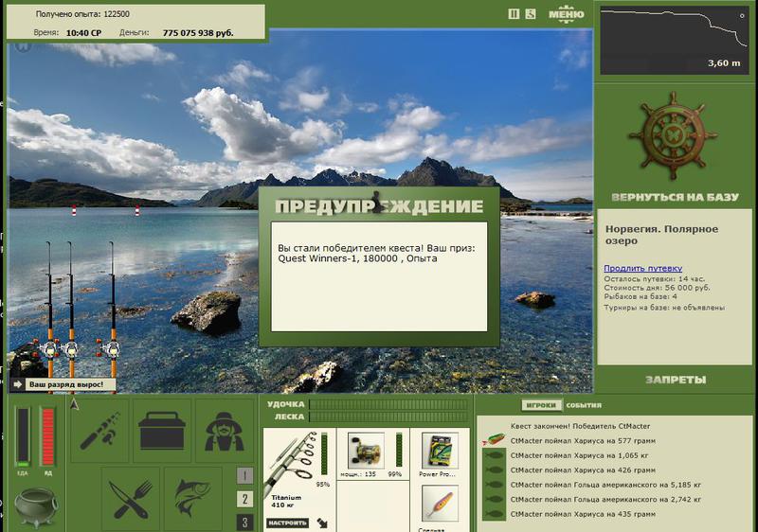
Task: Open the ЗАПРЕТЫ section
Action: point(676,380)
